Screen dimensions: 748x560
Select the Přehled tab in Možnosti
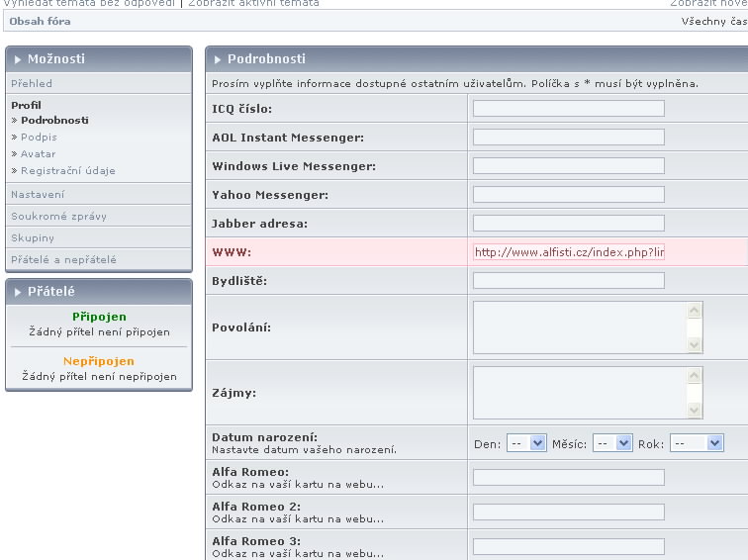click(x=33, y=84)
